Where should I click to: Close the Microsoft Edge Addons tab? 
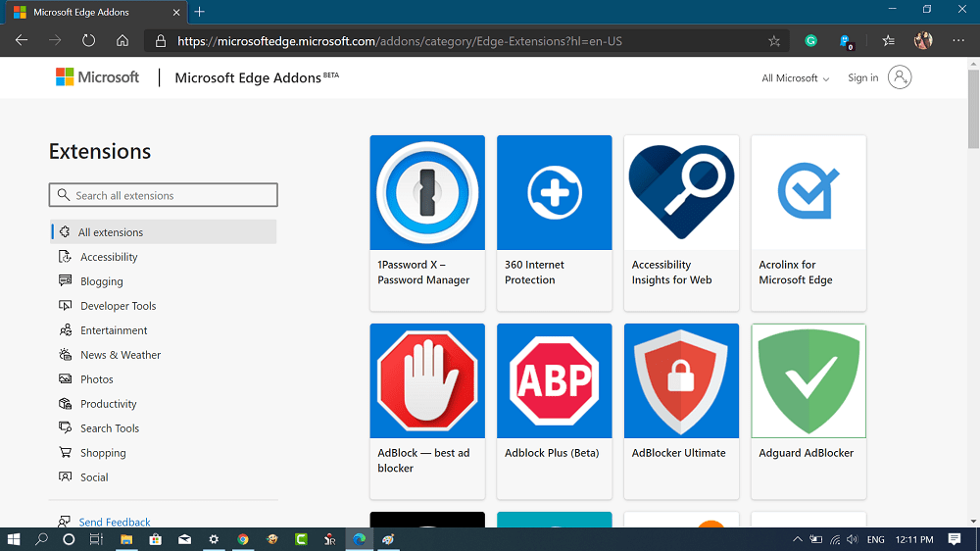[x=176, y=12]
